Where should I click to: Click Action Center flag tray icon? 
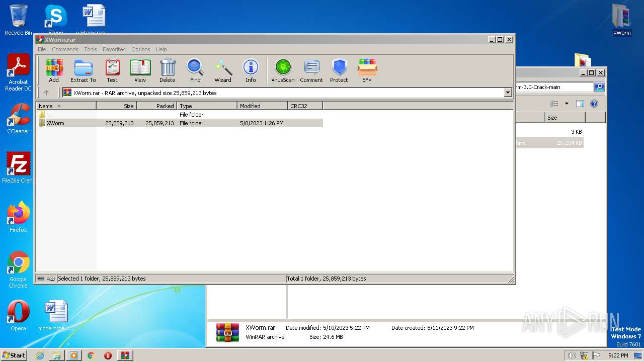[596, 355]
